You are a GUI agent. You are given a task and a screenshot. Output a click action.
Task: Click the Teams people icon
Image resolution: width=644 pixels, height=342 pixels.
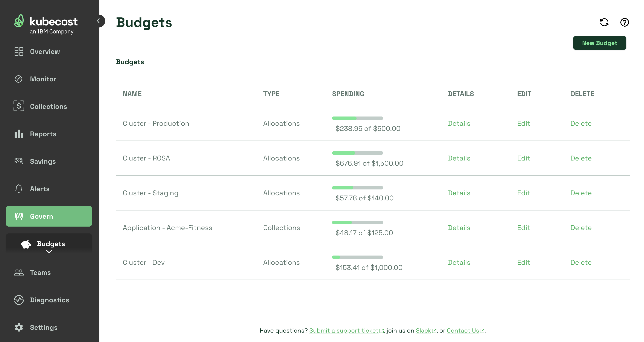click(x=19, y=272)
